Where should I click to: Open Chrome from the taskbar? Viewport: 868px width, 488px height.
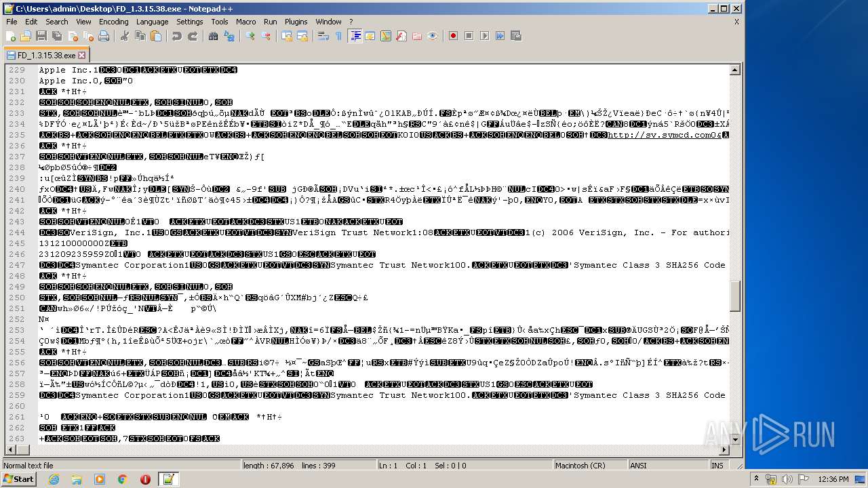(x=123, y=479)
